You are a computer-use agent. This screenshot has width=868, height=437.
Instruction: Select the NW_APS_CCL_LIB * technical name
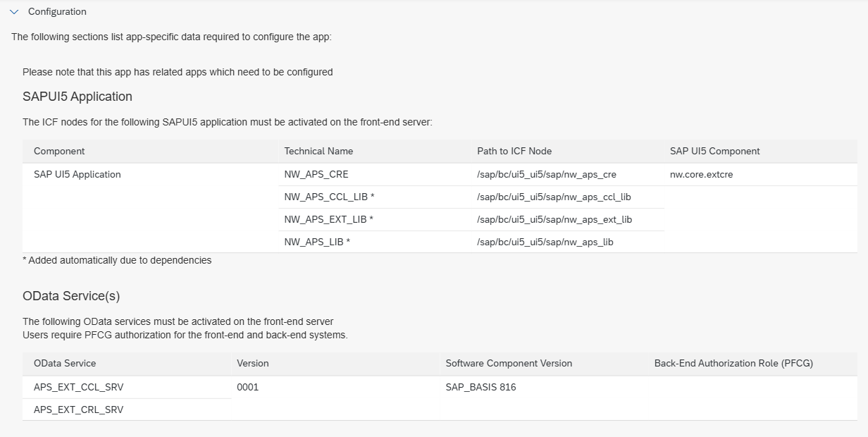coord(329,197)
